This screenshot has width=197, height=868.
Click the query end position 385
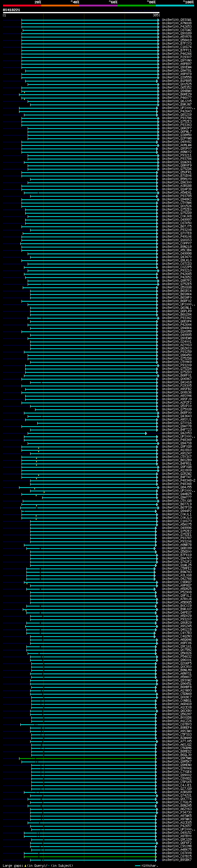[x=155, y=15]
